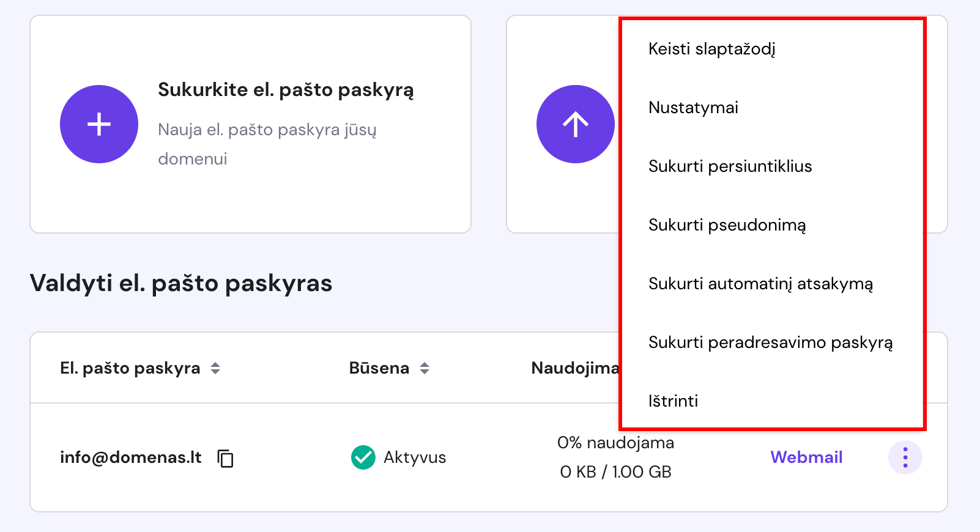Click the purple upward arrow icon
This screenshot has width=980, height=532.
[575, 124]
